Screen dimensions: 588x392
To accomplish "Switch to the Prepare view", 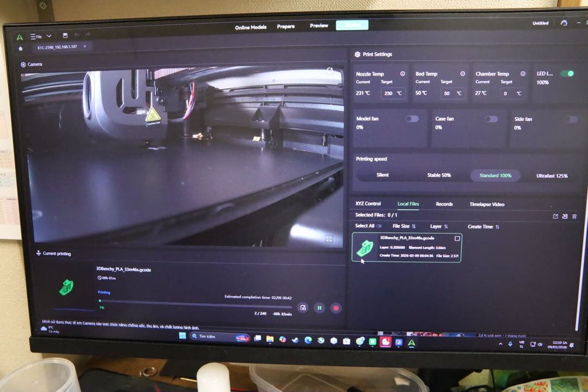I will pos(285,26).
